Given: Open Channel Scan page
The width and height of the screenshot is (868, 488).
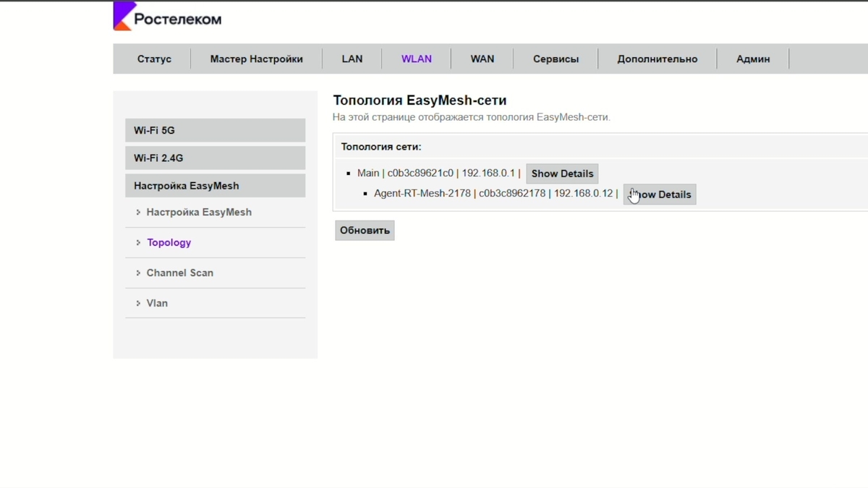Looking at the screenshot, I should pos(179,273).
